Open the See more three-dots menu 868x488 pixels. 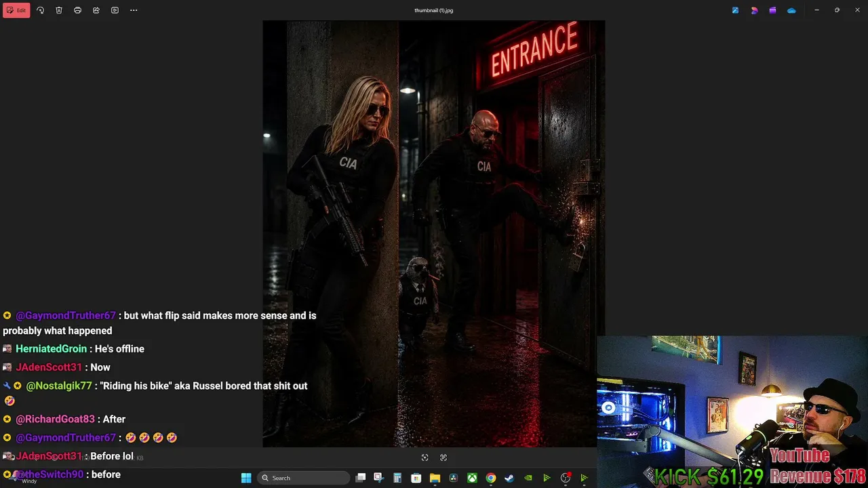(x=134, y=10)
